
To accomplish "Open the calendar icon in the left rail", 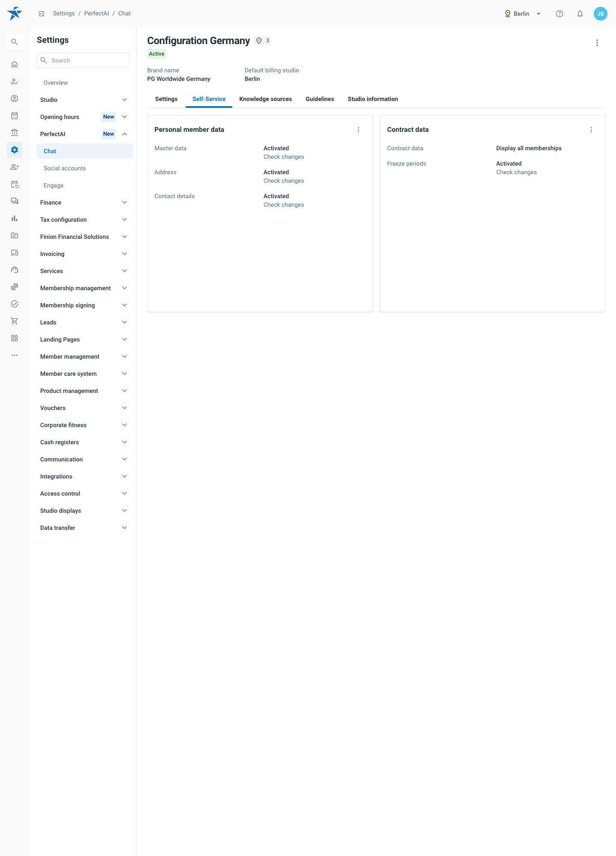I will point(15,116).
